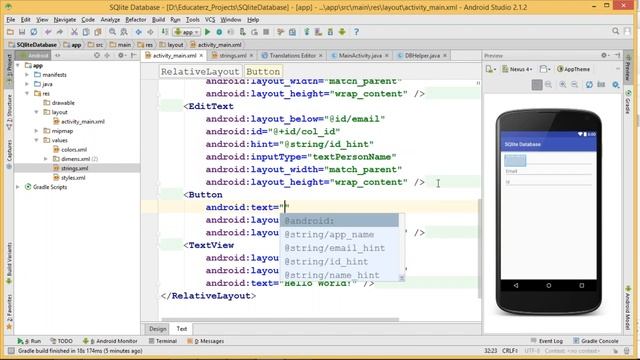
Task: Click the search everywhere magnifier icon
Action: [616, 31]
